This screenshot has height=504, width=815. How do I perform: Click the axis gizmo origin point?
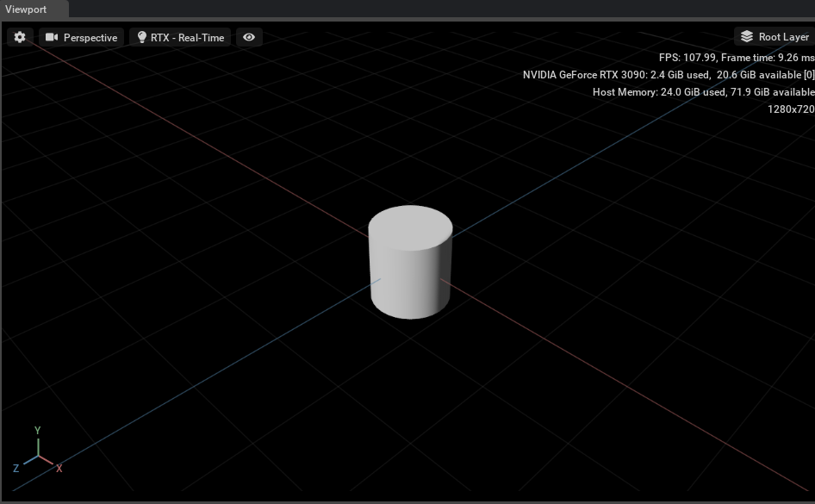click(37, 457)
